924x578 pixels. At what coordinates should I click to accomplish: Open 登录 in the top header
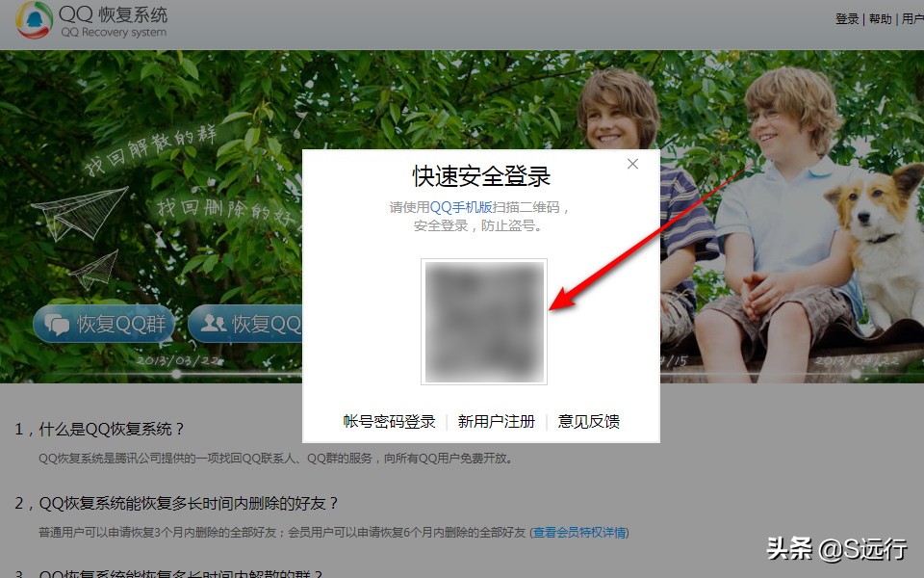click(847, 19)
